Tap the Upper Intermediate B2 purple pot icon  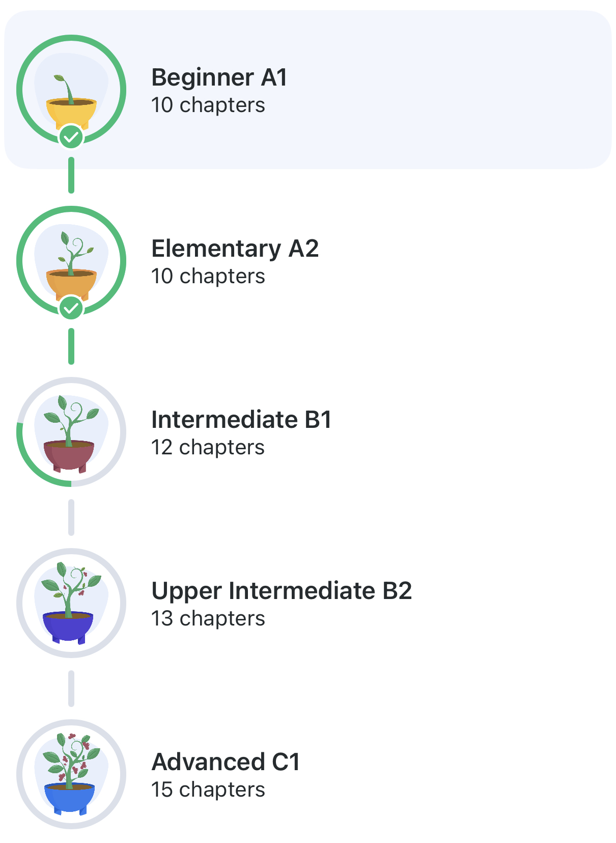pyautogui.click(x=70, y=604)
